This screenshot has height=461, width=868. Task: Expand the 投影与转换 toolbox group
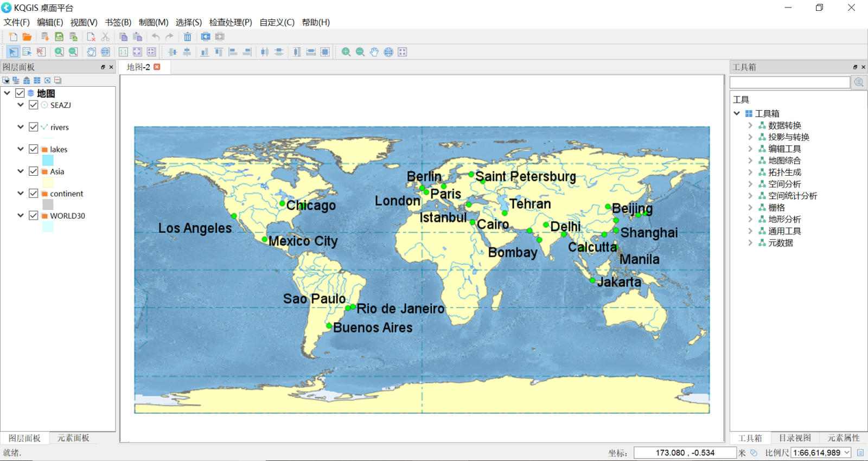750,137
